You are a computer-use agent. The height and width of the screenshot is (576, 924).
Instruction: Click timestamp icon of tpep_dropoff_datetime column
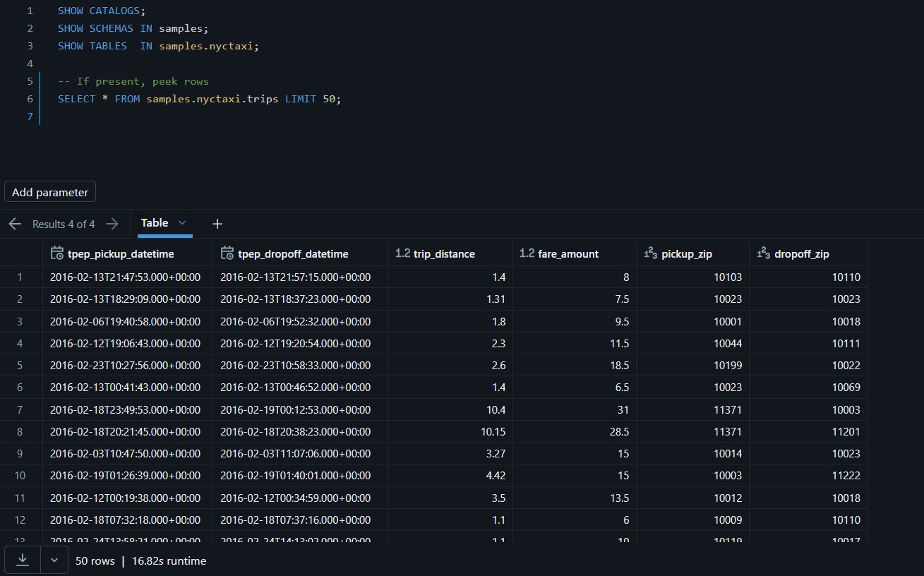pos(227,253)
